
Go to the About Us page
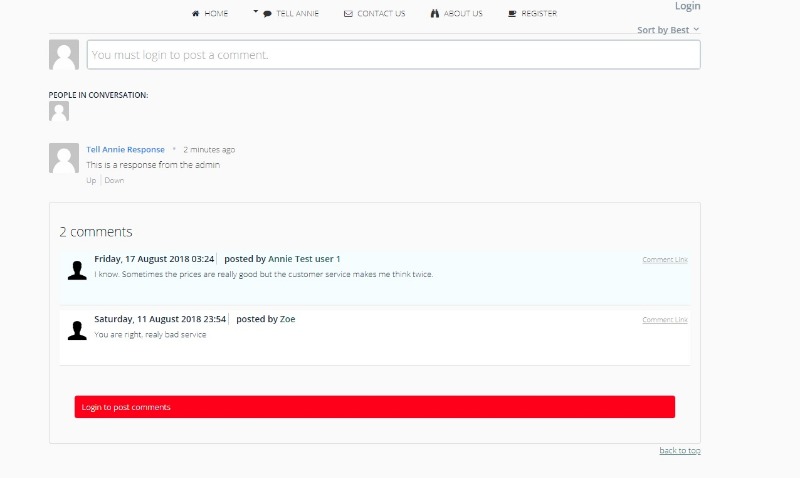[x=457, y=14]
